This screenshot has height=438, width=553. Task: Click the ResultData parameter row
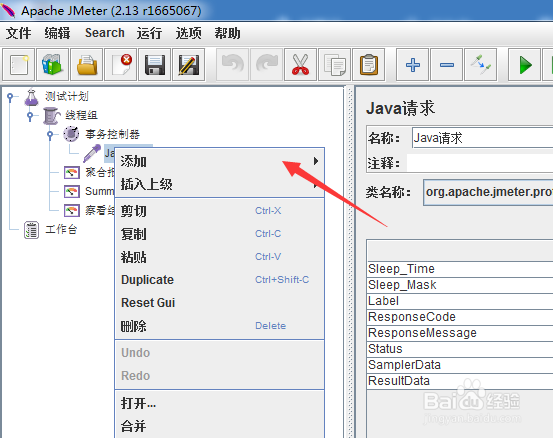pos(460,381)
